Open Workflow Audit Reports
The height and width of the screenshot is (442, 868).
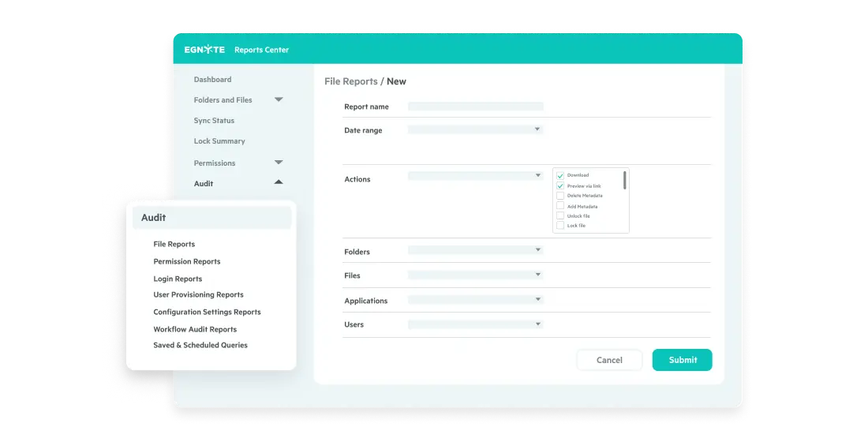coord(195,329)
